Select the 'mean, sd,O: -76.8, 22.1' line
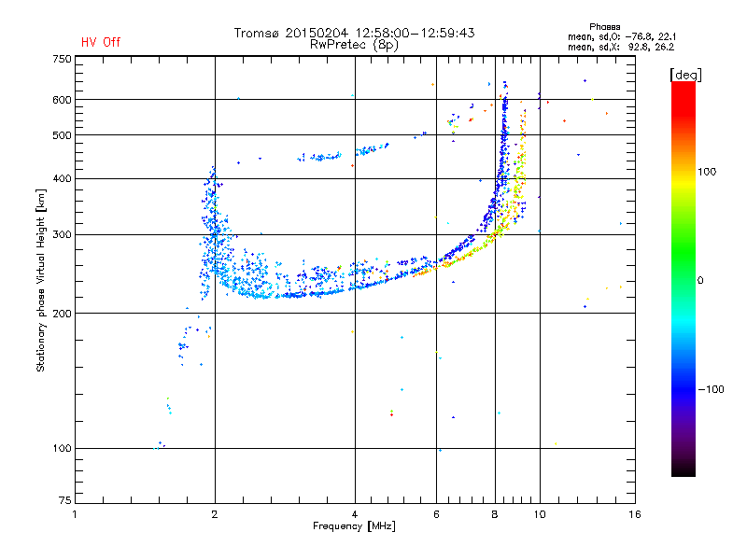 click(622, 36)
